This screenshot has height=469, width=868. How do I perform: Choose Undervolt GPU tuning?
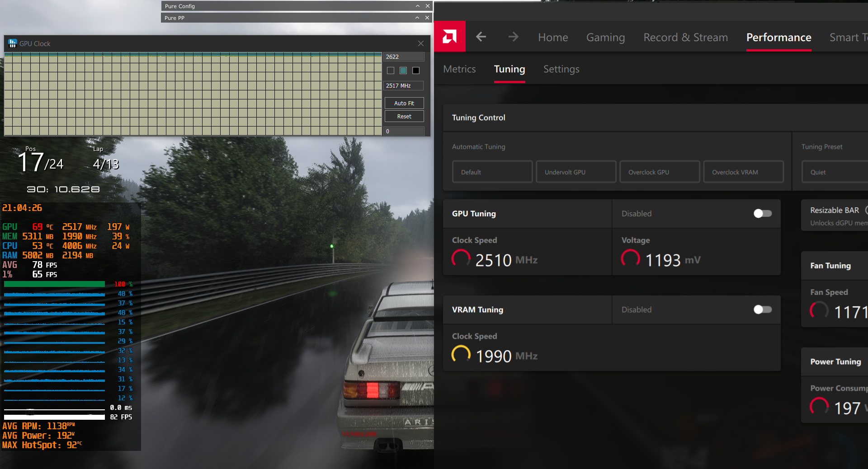576,172
